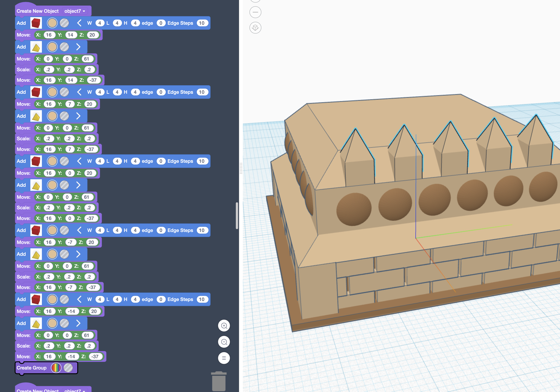
Task: Click the trash can in blocks workspace
Action: 218,381
